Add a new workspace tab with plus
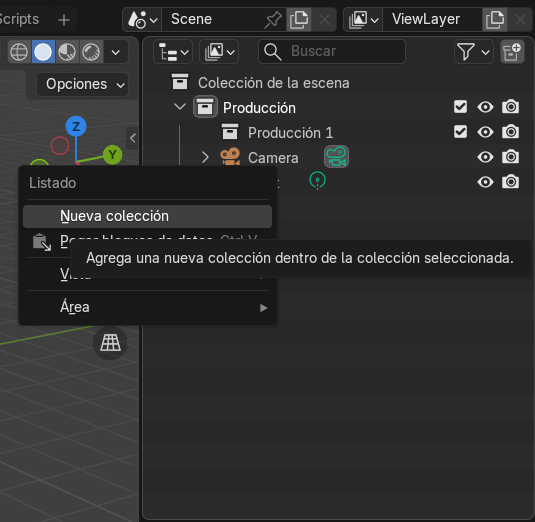 [64, 19]
